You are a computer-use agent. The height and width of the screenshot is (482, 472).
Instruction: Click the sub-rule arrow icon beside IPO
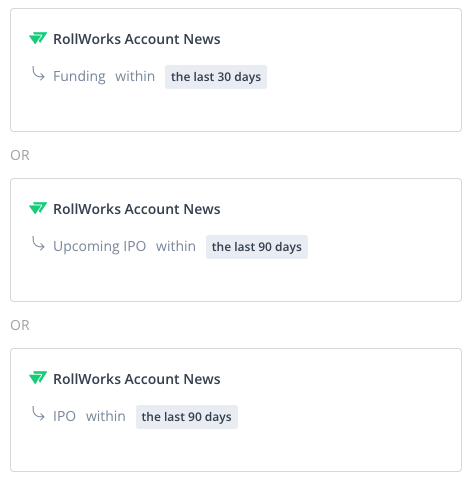click(x=38, y=414)
